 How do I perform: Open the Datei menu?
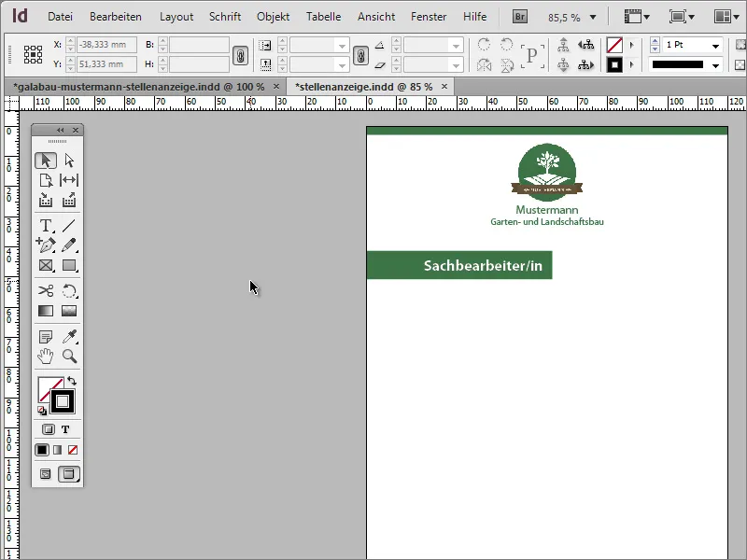click(x=60, y=17)
